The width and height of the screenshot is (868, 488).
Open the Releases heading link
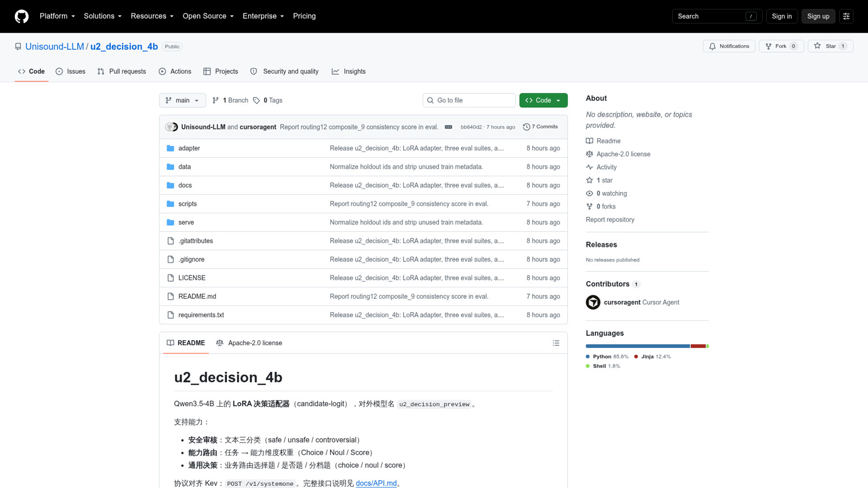click(x=601, y=245)
